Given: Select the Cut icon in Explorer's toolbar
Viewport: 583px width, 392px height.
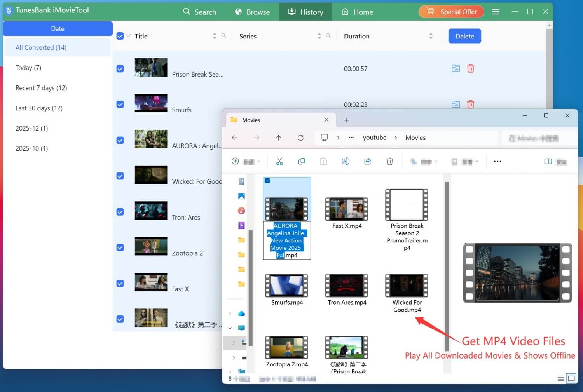Looking at the screenshot, I should click(279, 161).
